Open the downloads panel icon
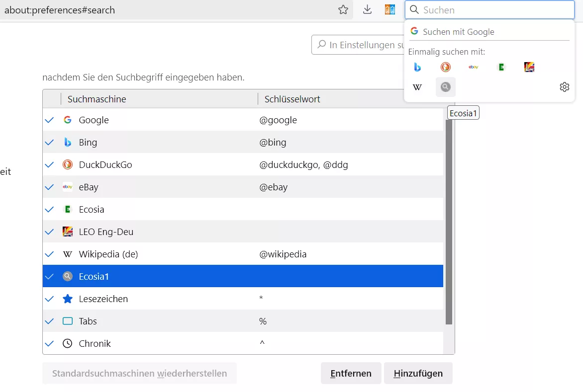 tap(367, 9)
